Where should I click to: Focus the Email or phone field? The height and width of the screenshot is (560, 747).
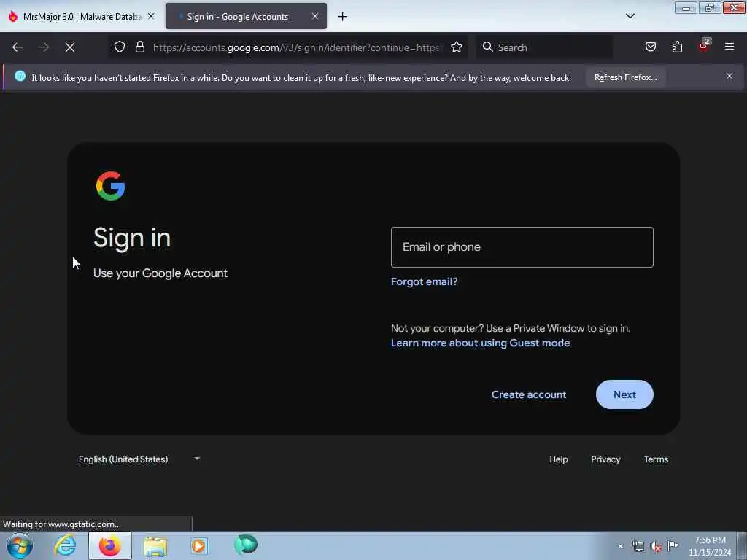[522, 246]
